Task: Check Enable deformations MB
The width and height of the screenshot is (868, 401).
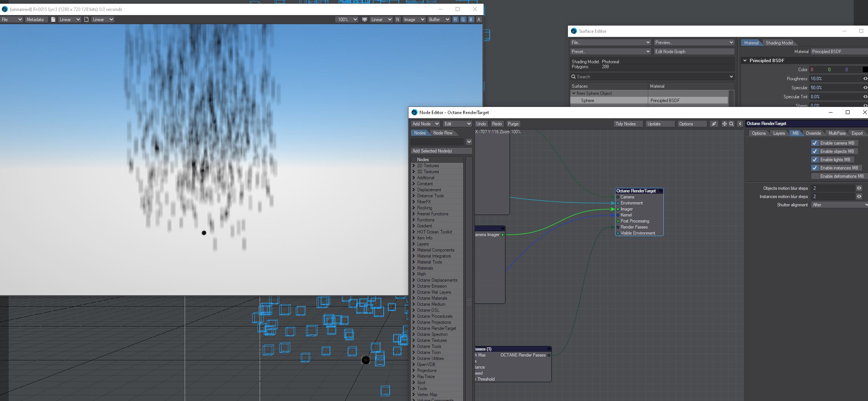Action: pos(815,176)
